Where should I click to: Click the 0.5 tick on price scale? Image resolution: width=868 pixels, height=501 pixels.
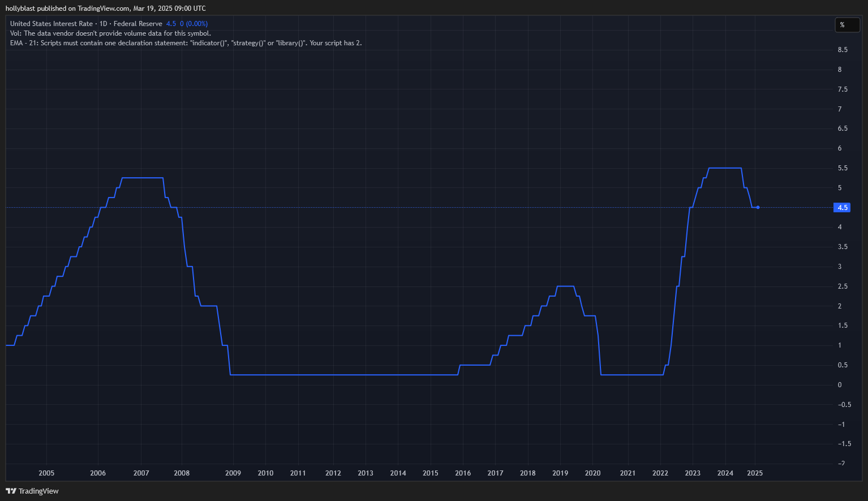tap(843, 365)
